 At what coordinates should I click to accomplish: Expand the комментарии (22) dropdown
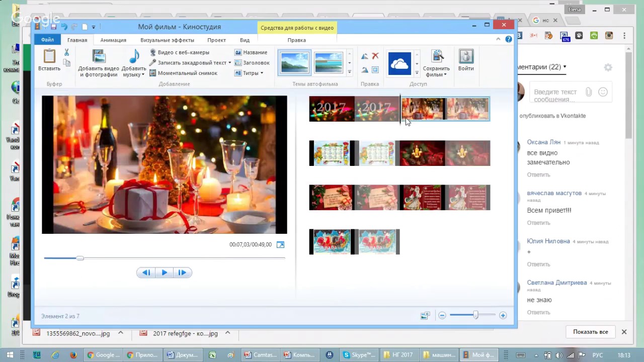pos(565,67)
